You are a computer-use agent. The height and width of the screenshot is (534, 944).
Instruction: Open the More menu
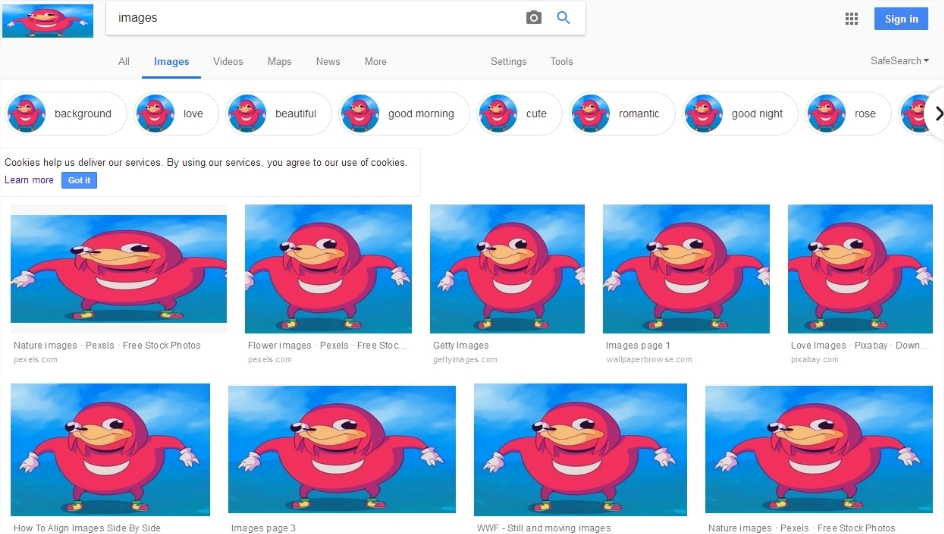(375, 61)
